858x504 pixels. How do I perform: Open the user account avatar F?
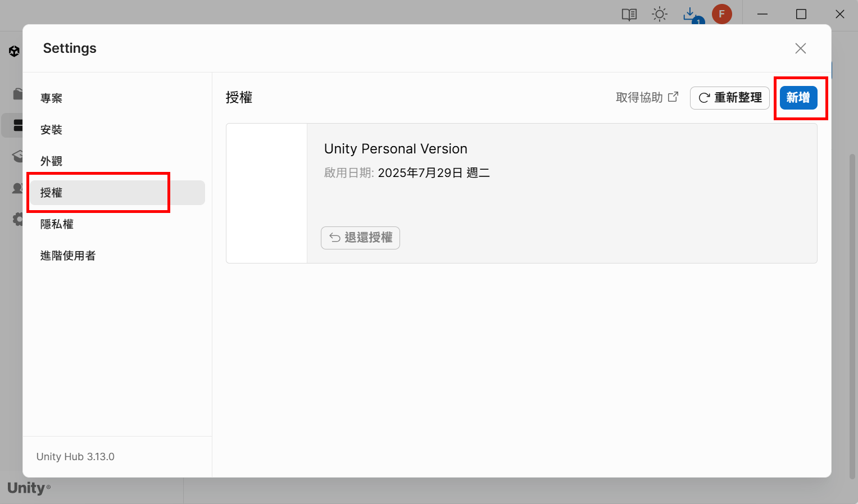(x=722, y=14)
